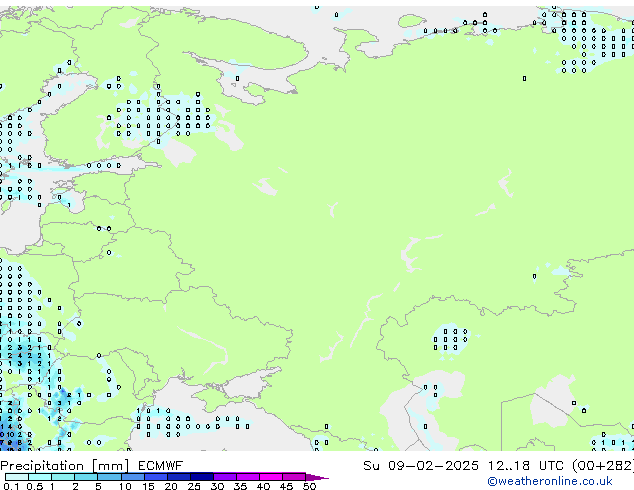Click the legend tick label 5
Screen dimensions: 634x490
pos(99,486)
